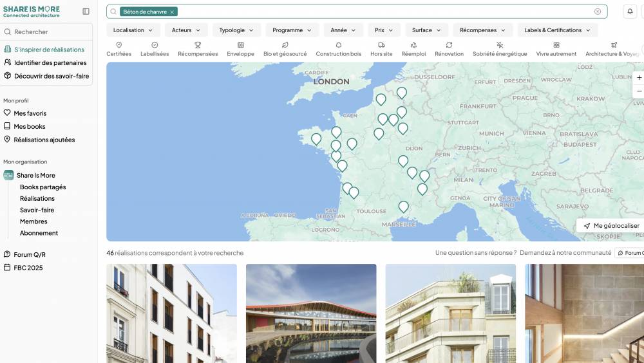
Task: Open the Année filter dropdown
Action: click(x=343, y=30)
